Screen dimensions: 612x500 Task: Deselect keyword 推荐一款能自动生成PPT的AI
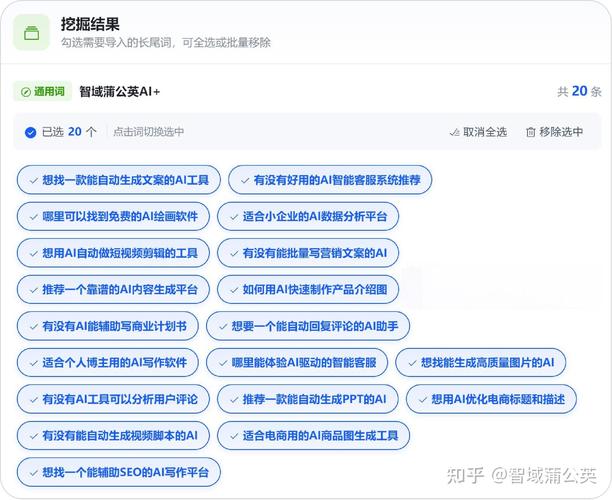[308, 399]
